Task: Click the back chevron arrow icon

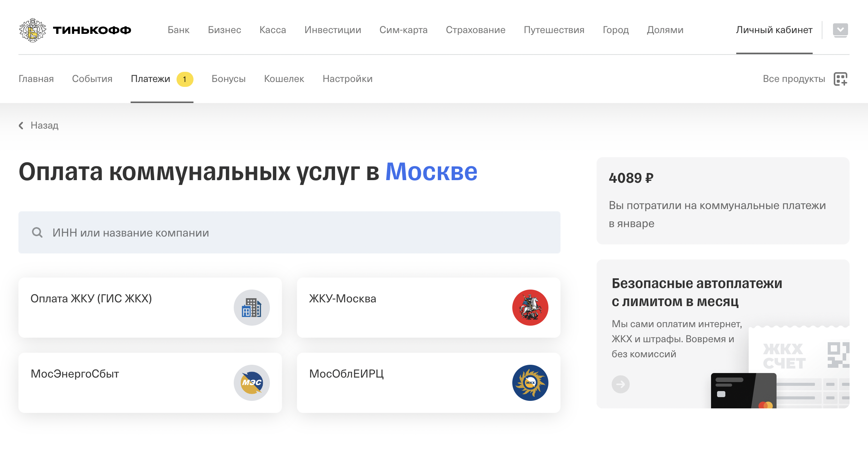Action: pyautogui.click(x=21, y=126)
